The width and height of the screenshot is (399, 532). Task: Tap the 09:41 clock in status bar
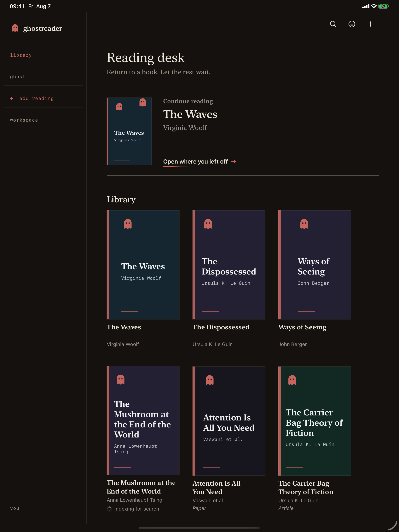pos(17,6)
